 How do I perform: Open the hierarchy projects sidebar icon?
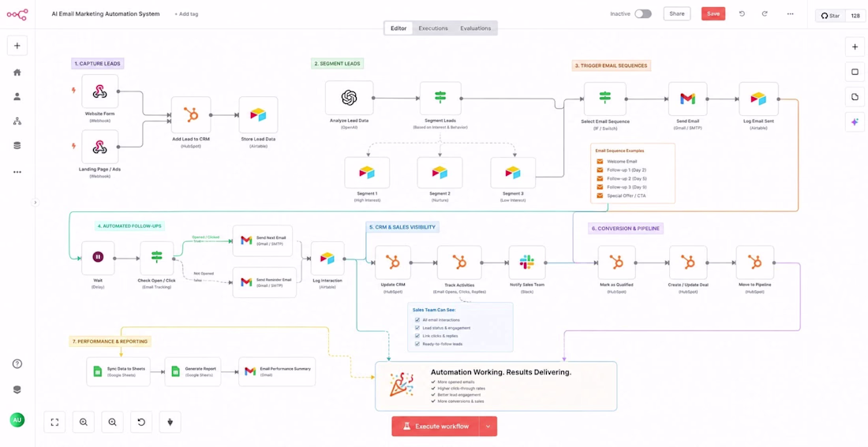click(x=17, y=121)
